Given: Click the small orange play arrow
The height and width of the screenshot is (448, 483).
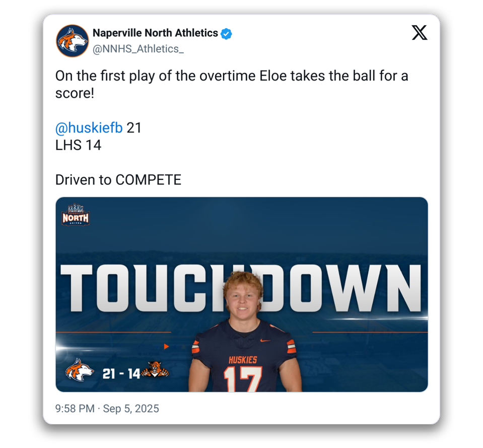Looking at the screenshot, I should [x=166, y=346].
